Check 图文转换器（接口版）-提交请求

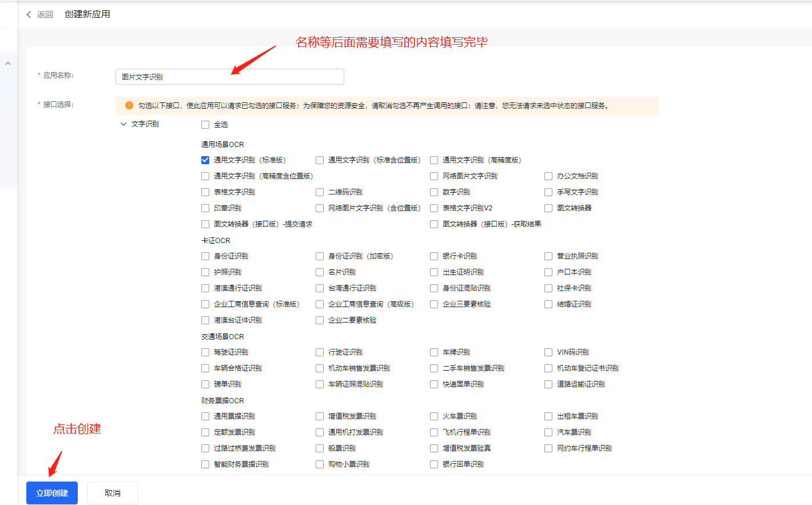tap(205, 224)
